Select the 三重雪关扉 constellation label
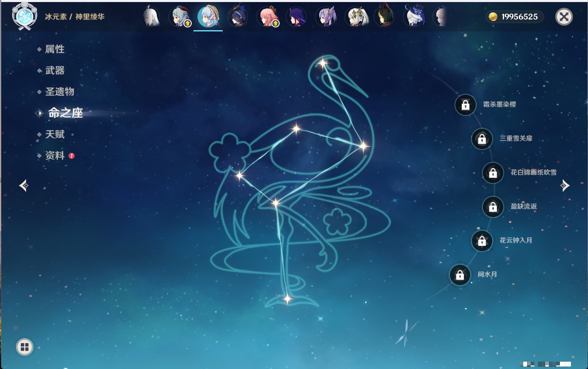588x369 pixels. [516, 138]
